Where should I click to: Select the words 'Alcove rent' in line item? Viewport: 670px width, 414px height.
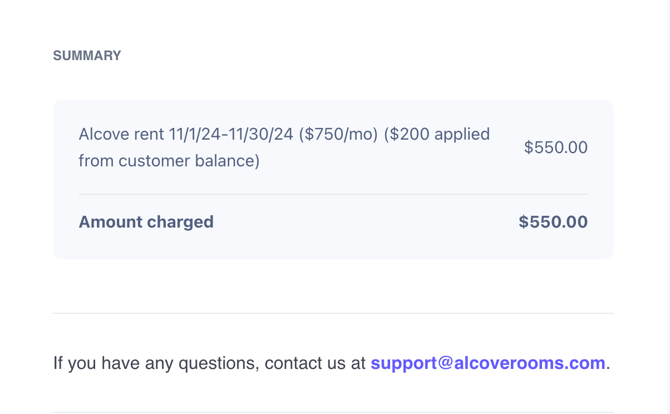pyautogui.click(x=121, y=134)
